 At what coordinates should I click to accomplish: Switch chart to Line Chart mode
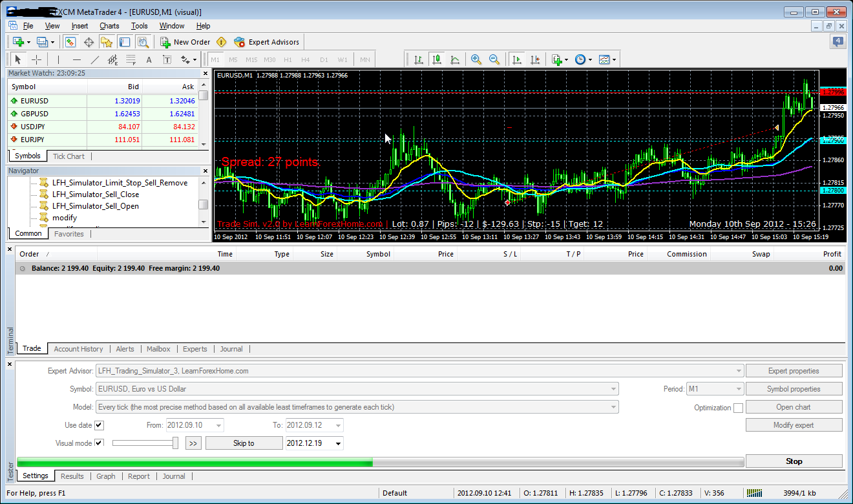tap(455, 59)
